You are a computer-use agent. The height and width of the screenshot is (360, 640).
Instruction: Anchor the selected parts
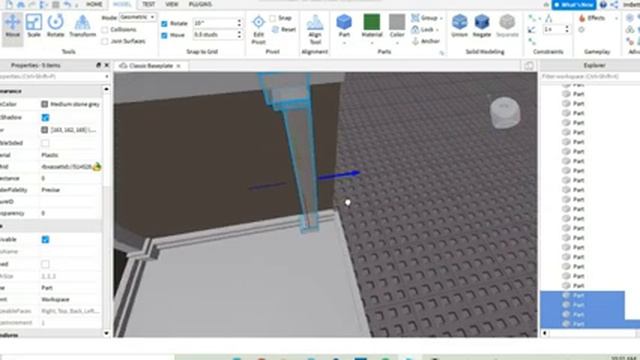tap(426, 41)
